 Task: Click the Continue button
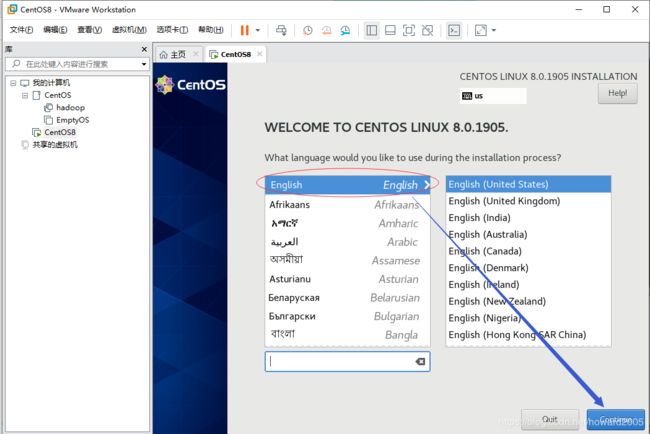(616, 419)
